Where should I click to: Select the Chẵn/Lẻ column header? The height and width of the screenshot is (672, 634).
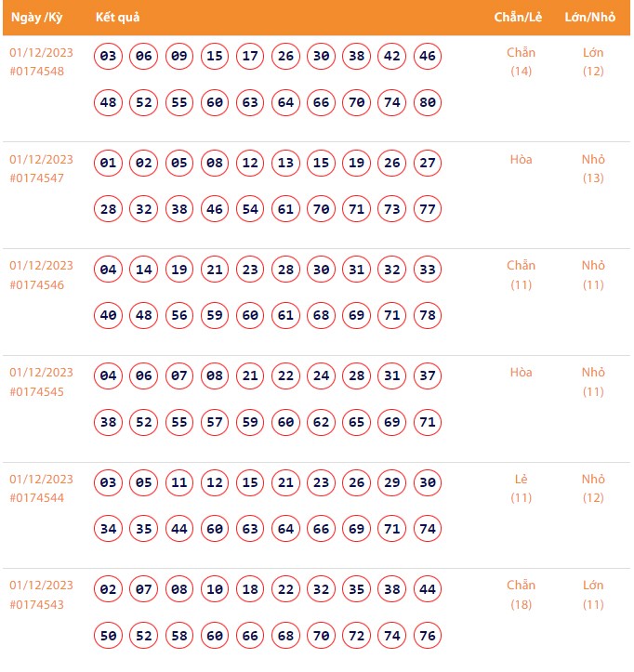(518, 18)
